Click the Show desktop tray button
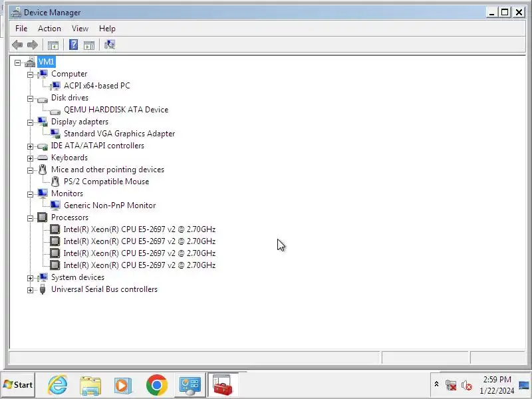 (524, 385)
